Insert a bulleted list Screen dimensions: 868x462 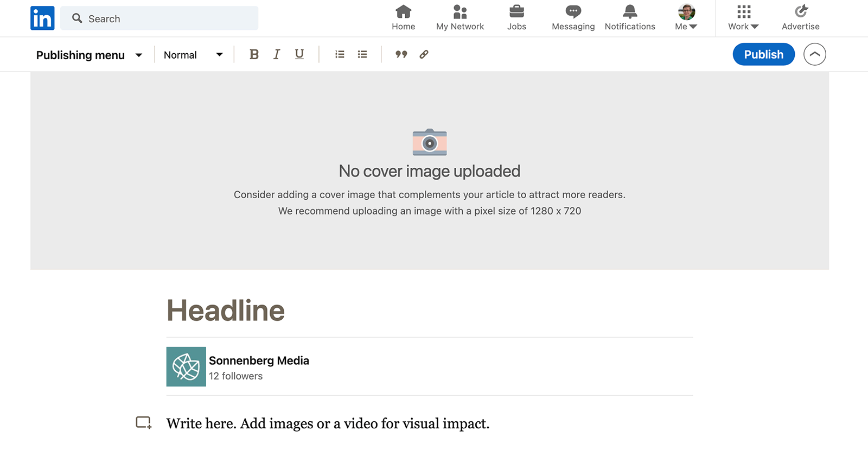(x=362, y=54)
